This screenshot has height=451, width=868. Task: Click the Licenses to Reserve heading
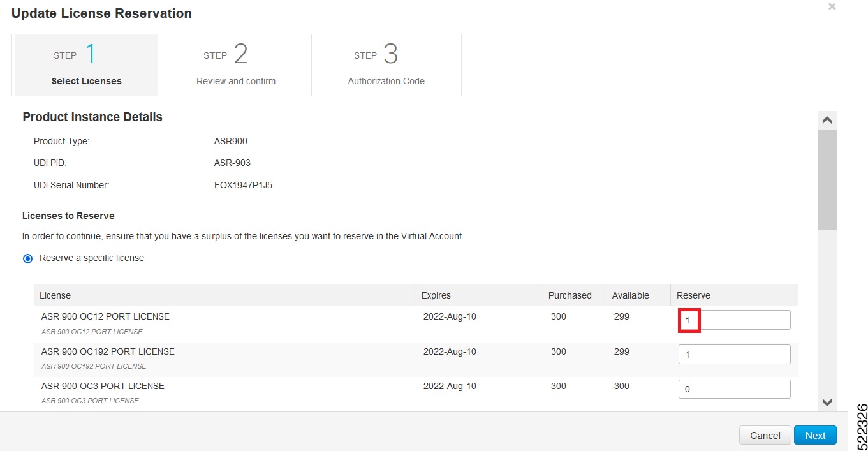point(68,216)
